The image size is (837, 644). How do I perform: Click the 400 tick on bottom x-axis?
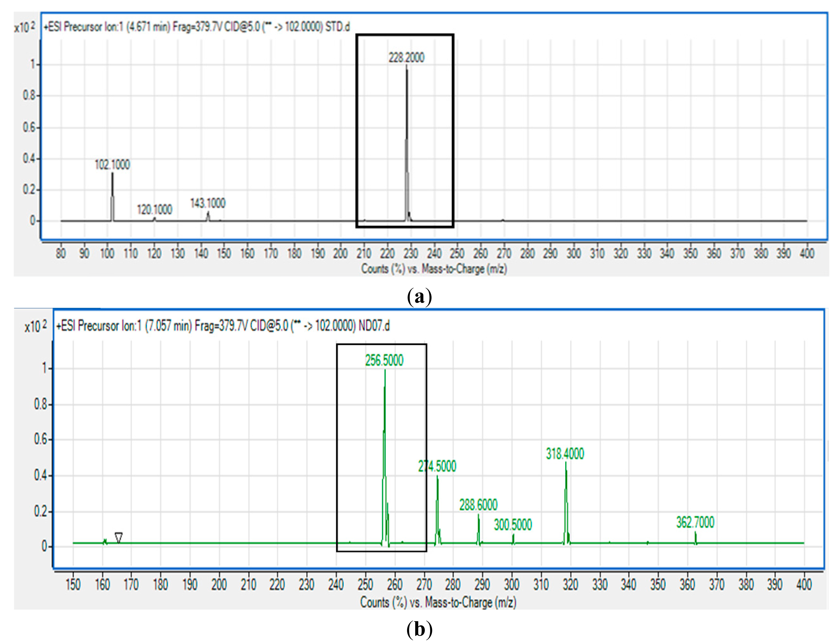coord(804,585)
